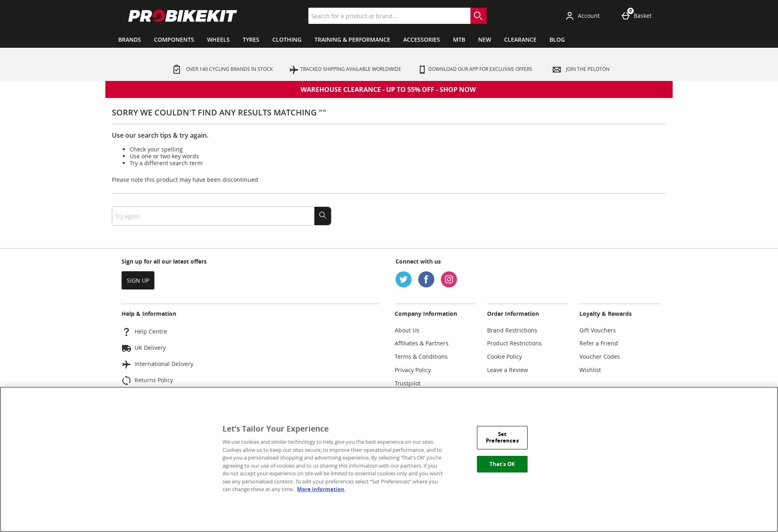Open the Wheels menu

pos(218,40)
